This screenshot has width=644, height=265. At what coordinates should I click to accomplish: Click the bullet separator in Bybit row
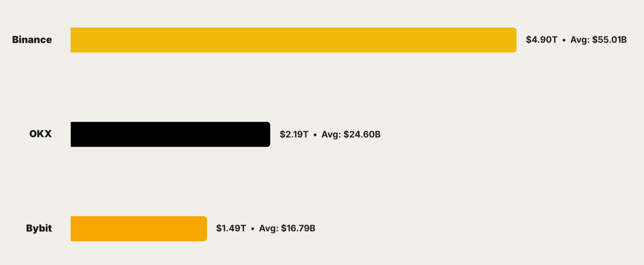tap(253, 229)
